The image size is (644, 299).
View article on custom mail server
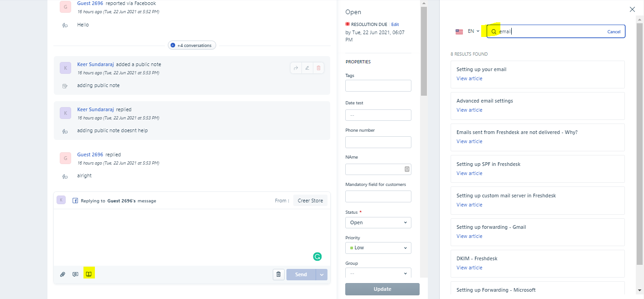click(x=469, y=205)
